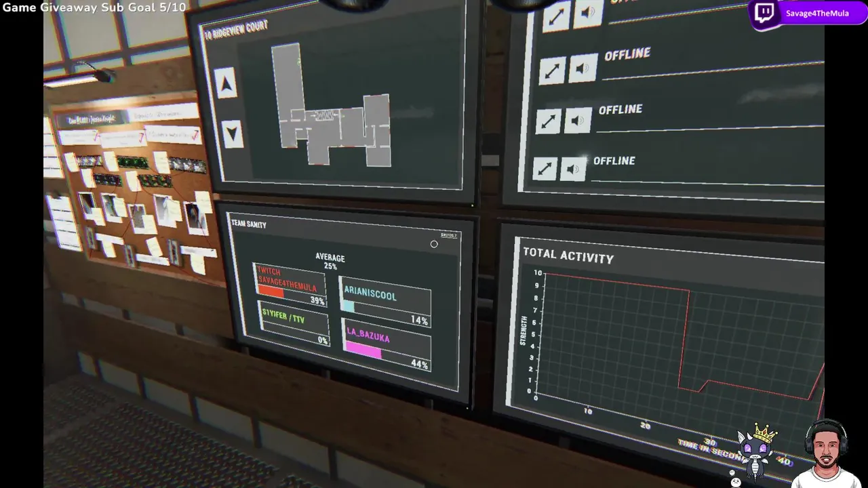Mute the topmost camera feed speaker

[589, 13]
